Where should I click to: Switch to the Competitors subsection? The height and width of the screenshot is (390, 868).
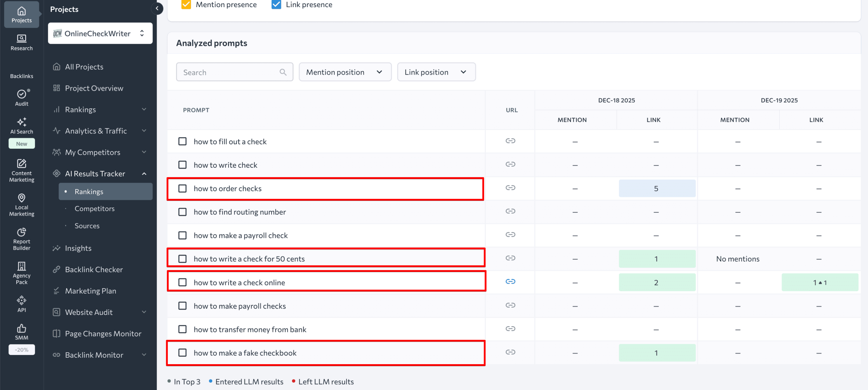pyautogui.click(x=94, y=208)
